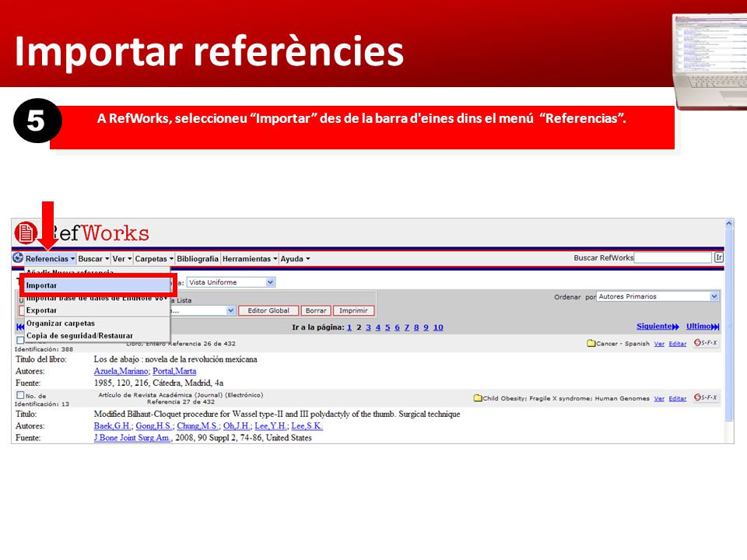This screenshot has height=560, width=747.
Task: Click the Siguiente next page link
Action: pyautogui.click(x=658, y=326)
